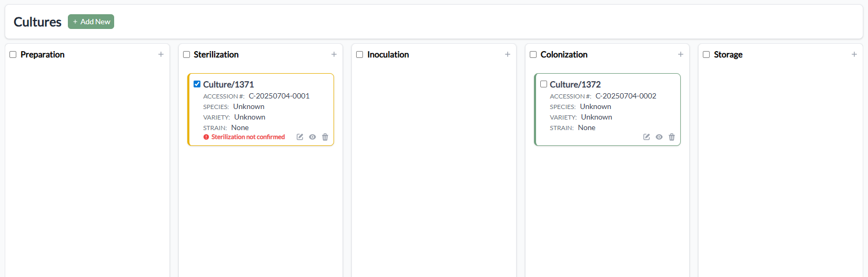Viewport: 868px width, 277px height.
Task: Tick the Sterilization column checkbox
Action: tap(187, 54)
